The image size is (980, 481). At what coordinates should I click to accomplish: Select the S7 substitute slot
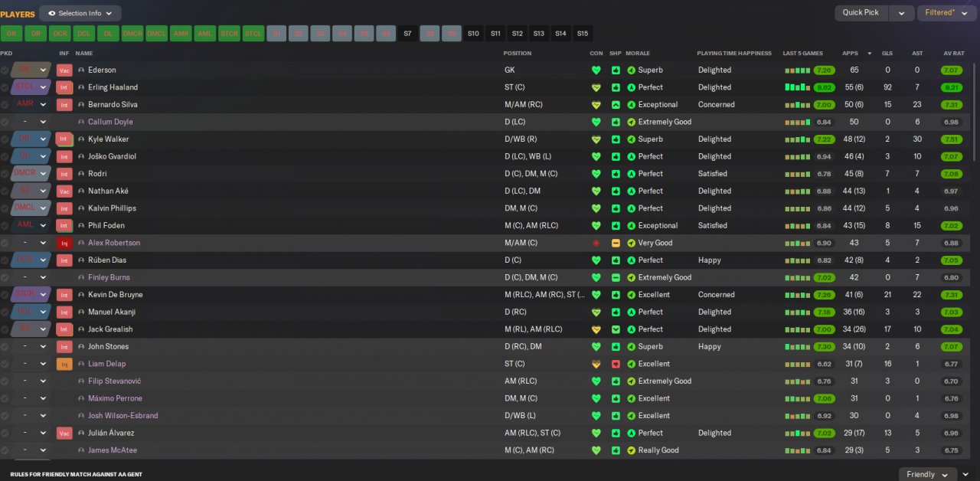407,34
